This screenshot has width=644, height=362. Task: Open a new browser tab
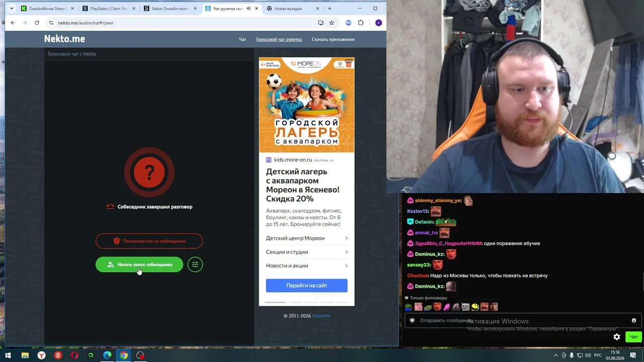click(330, 9)
